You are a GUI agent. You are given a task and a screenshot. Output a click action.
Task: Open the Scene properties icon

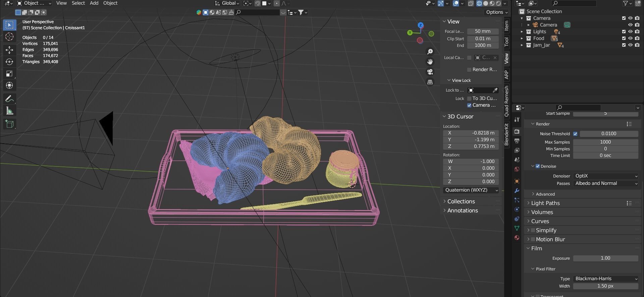[517, 159]
